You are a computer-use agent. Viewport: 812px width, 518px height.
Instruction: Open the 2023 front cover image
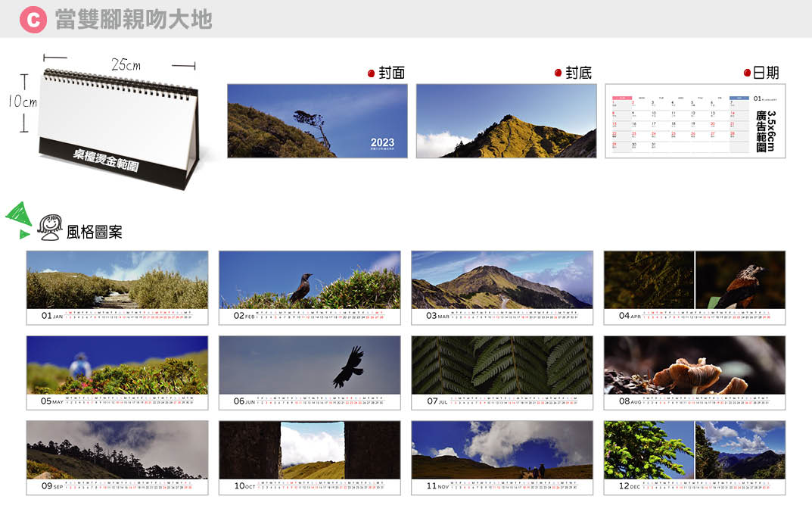(317, 120)
